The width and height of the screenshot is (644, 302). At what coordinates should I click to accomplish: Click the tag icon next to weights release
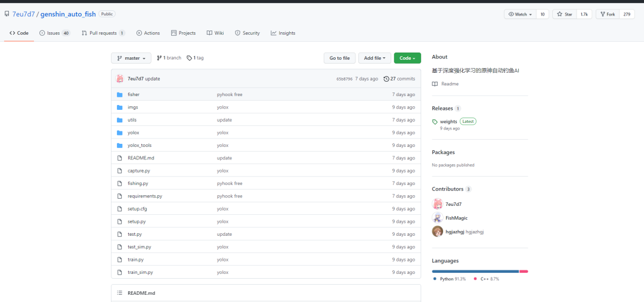point(435,122)
